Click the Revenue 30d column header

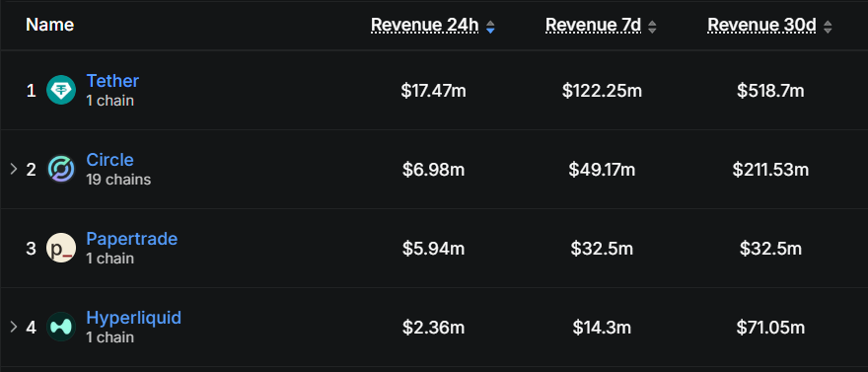click(761, 25)
